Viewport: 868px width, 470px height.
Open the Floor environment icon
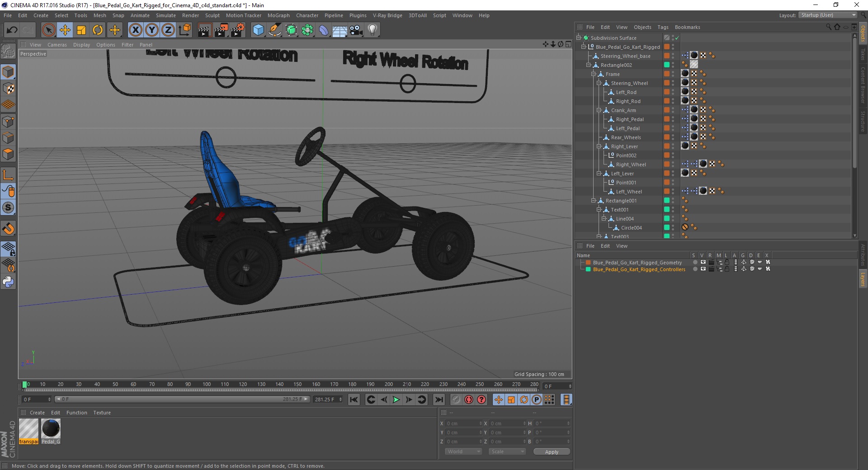tap(340, 30)
